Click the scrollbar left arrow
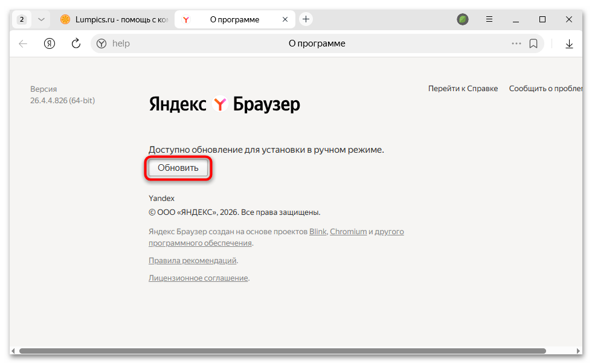The height and width of the screenshot is (364, 592). 13,351
